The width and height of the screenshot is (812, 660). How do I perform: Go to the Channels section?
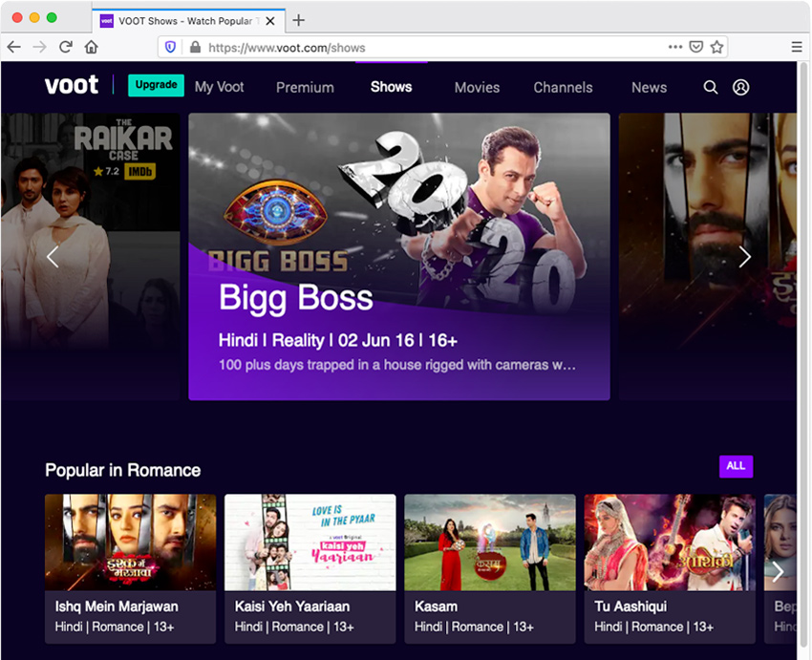point(563,88)
